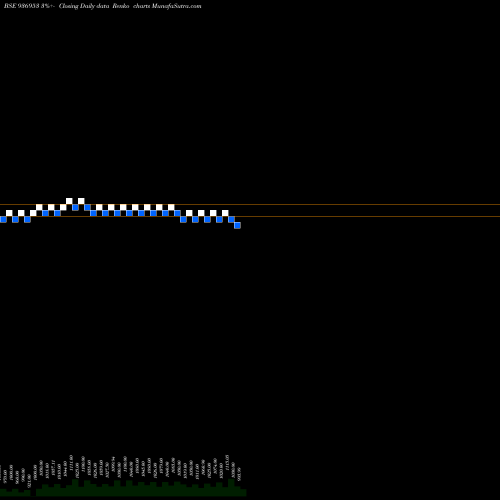Click the upper orange horizontal level line
This screenshot has width=500, height=500.
pyautogui.click(x=250, y=204)
